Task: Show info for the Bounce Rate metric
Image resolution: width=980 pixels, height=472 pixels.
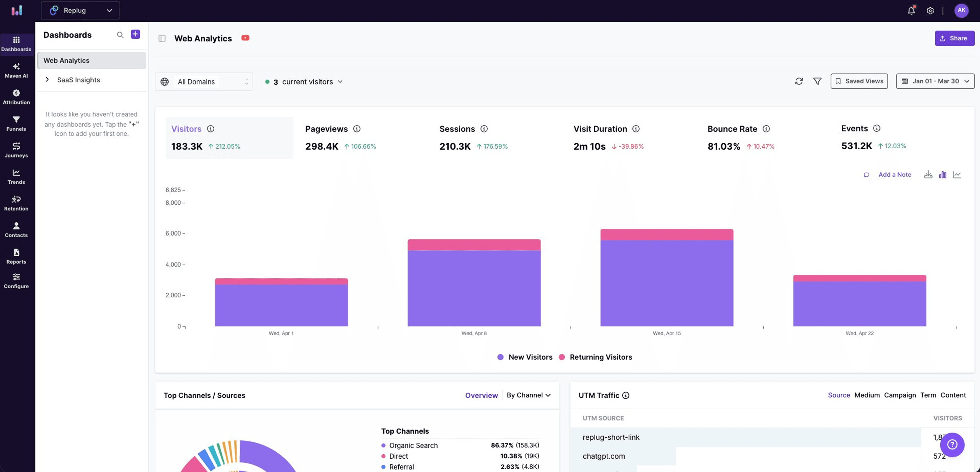Action: (766, 129)
